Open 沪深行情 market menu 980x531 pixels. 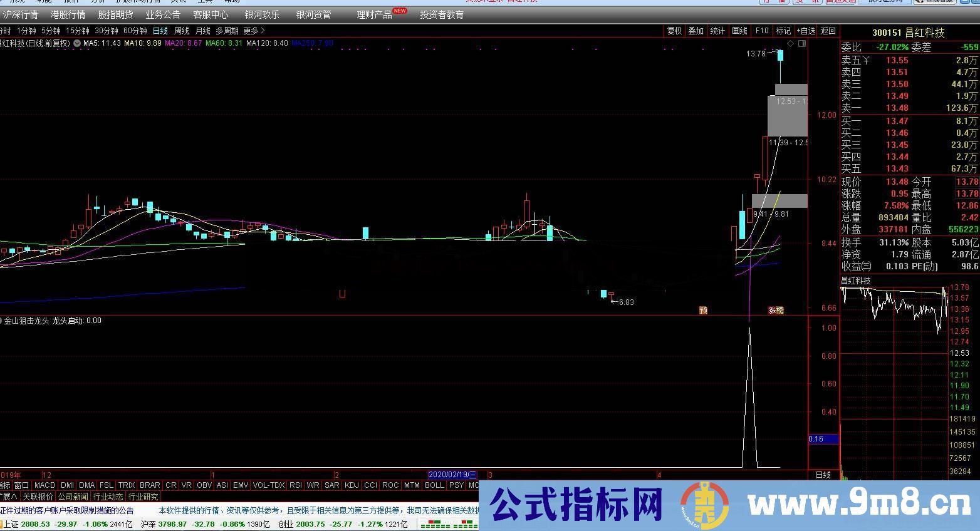point(21,14)
